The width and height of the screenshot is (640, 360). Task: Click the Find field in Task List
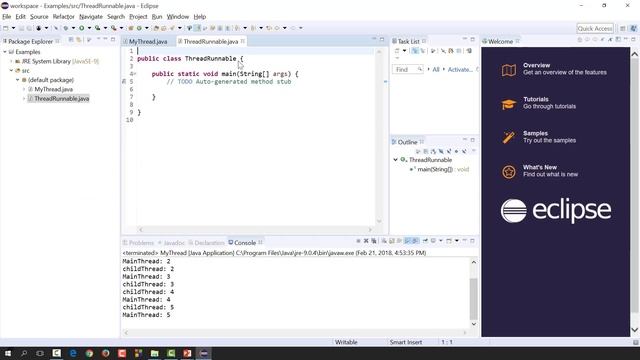[x=407, y=69]
